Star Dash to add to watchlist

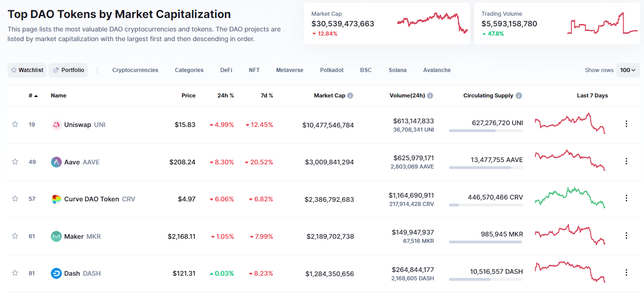coord(15,273)
